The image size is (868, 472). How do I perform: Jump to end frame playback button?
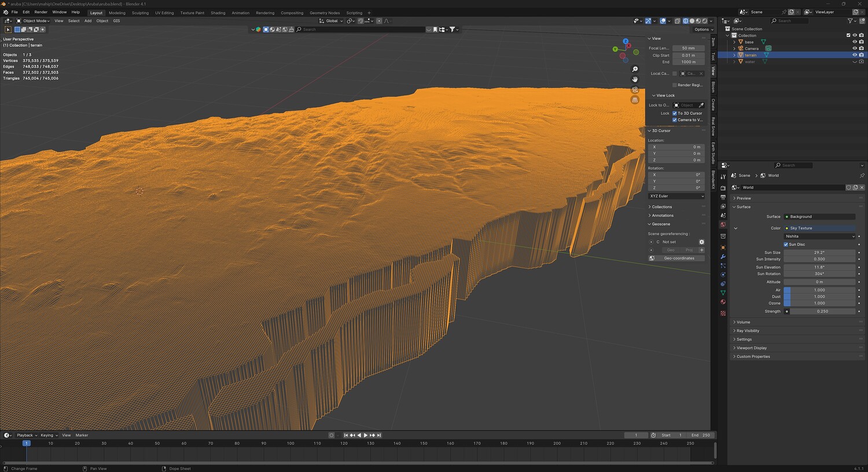tap(379, 435)
